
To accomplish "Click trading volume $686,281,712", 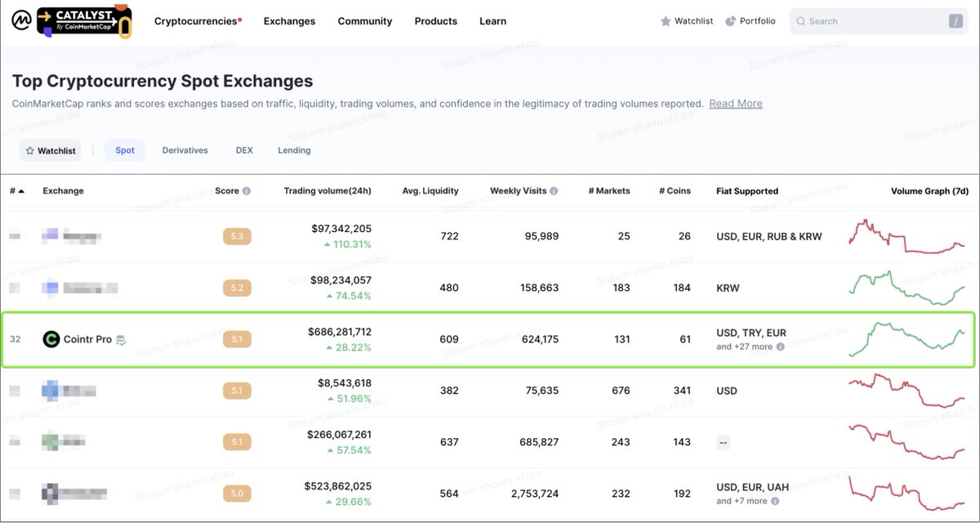I will 340,332.
